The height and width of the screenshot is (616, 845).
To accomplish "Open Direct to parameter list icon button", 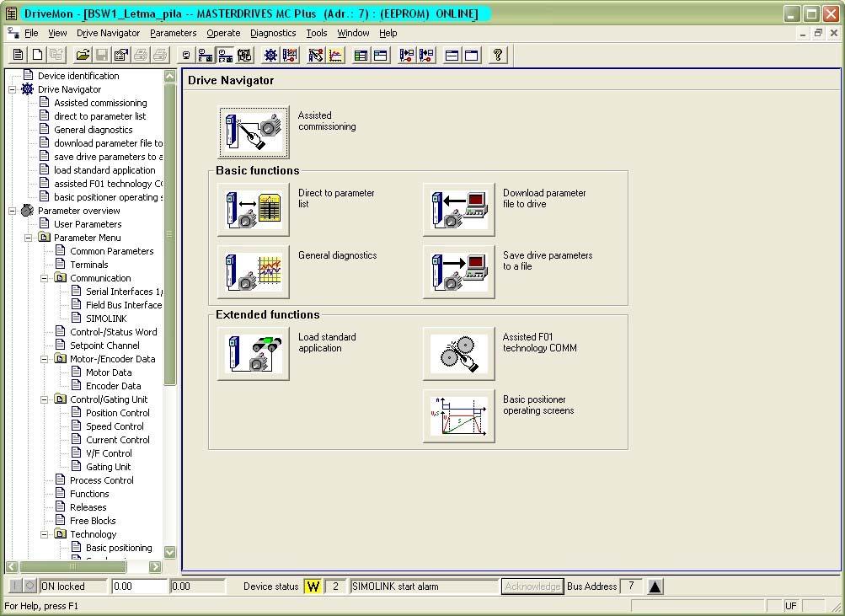I will pos(254,210).
